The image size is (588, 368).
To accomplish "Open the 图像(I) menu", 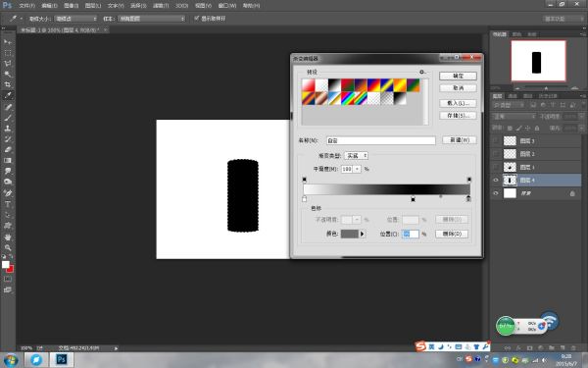I will (71, 6).
